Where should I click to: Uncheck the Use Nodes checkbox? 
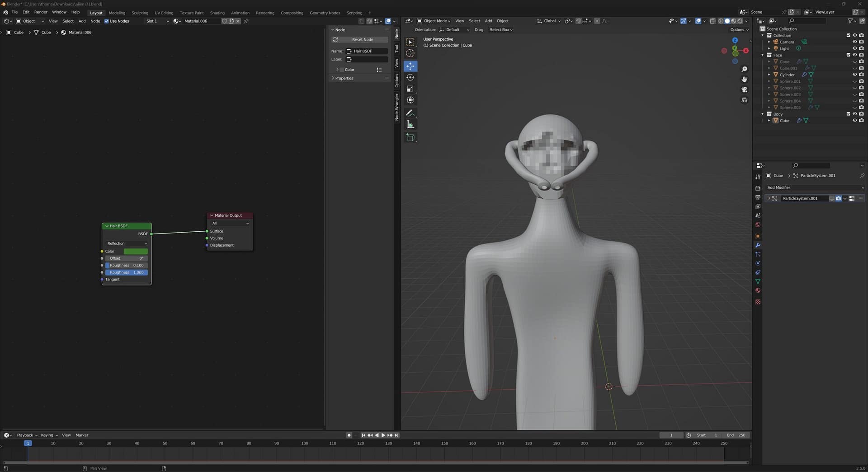[107, 21]
